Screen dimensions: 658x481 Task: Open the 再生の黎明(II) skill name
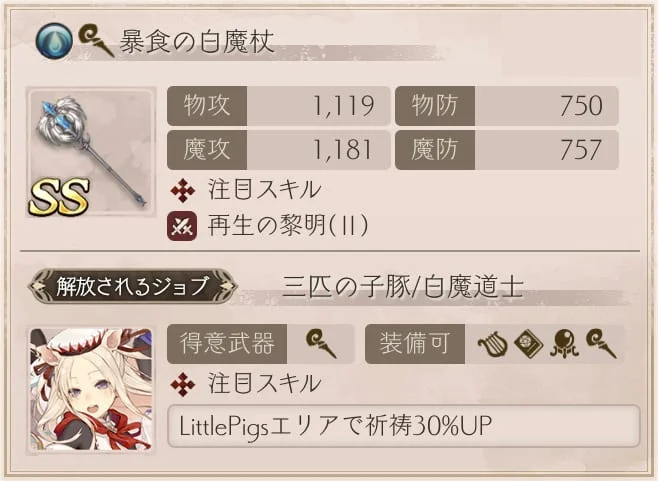(x=288, y=225)
